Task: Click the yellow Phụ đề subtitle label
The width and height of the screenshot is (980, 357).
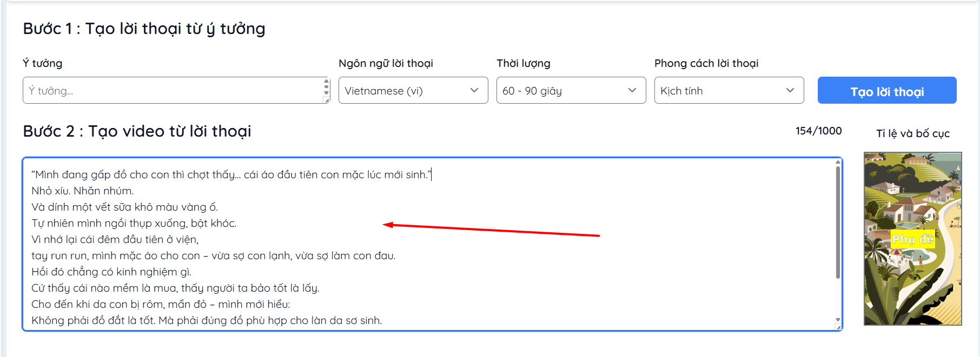Action: [913, 239]
